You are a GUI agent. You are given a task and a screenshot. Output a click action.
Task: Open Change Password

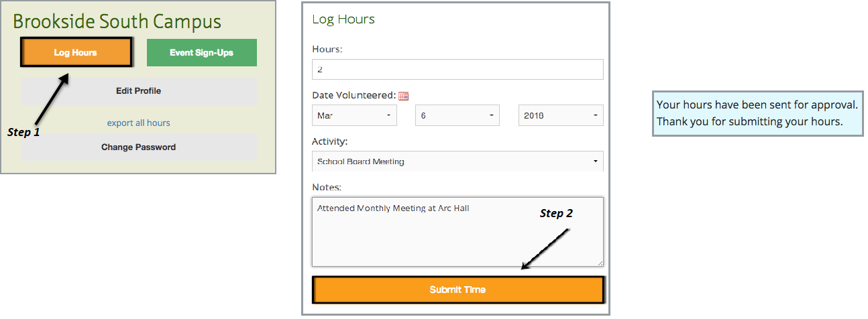click(139, 147)
